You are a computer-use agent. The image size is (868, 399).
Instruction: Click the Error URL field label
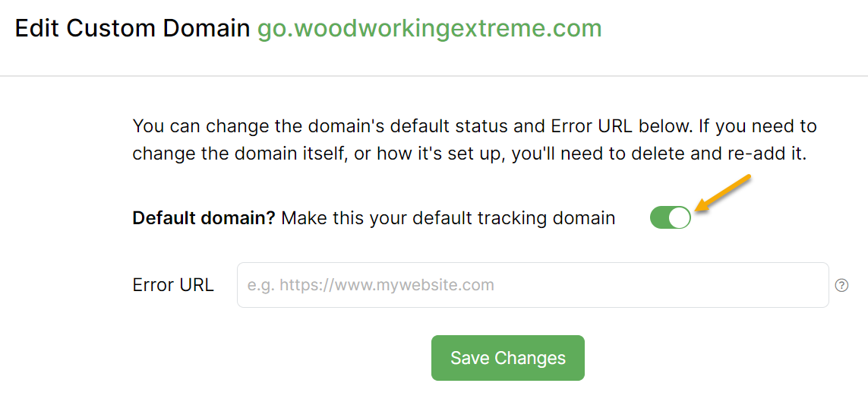click(173, 285)
